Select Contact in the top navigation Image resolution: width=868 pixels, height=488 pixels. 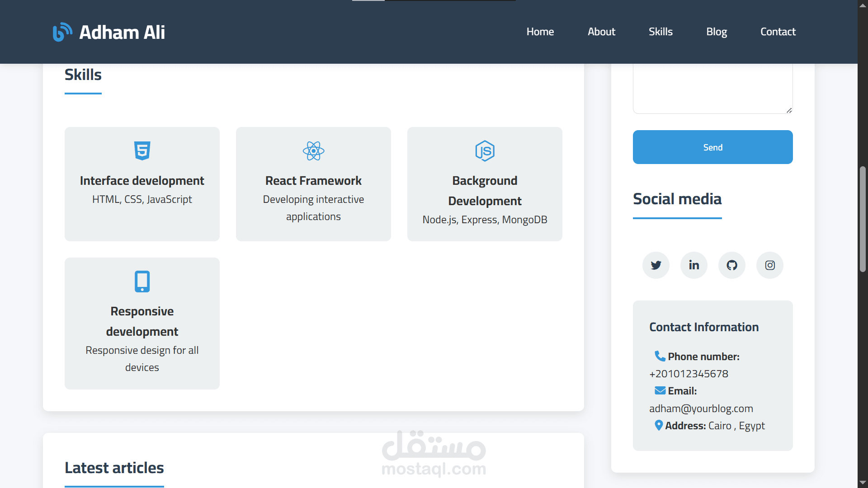[778, 32]
